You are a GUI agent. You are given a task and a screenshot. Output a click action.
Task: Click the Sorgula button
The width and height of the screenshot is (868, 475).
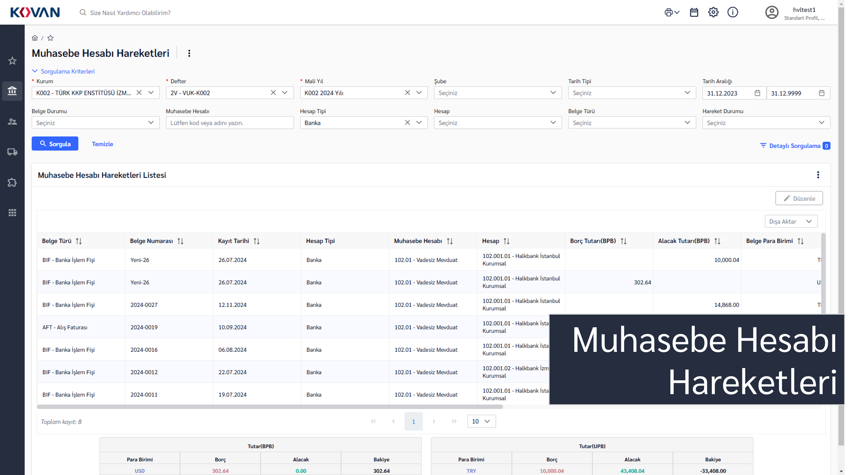(55, 144)
